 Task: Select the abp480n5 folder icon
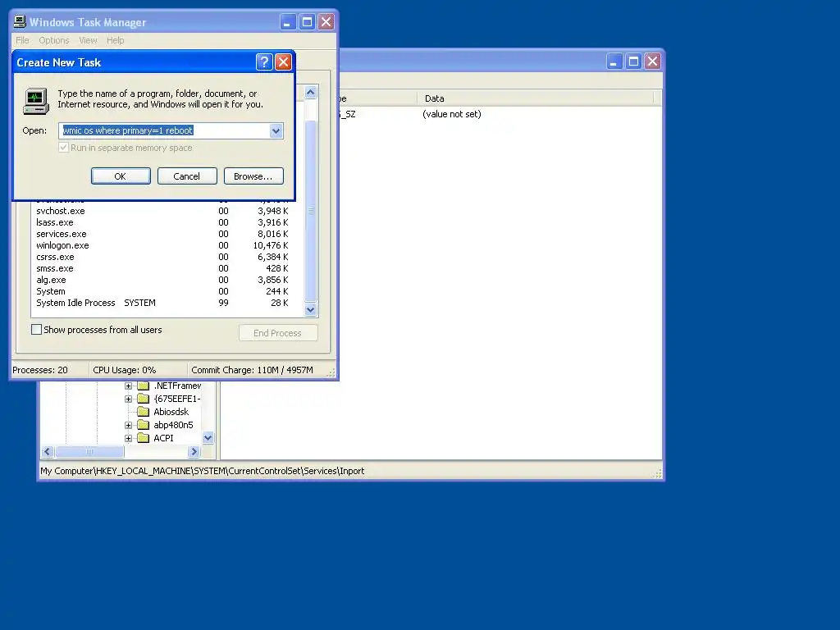143,425
